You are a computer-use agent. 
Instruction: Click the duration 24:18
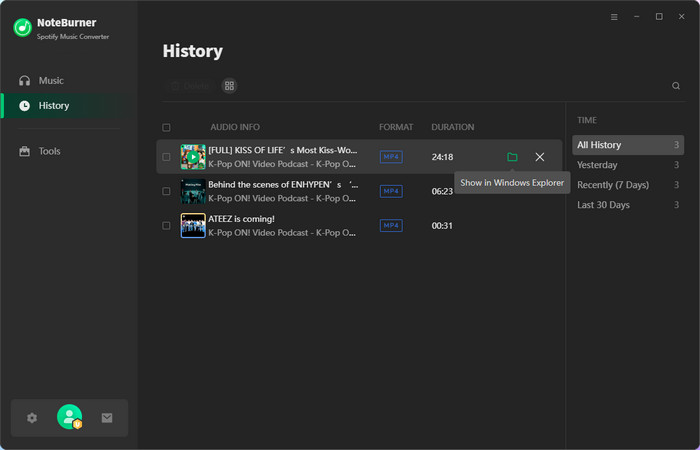click(x=442, y=157)
